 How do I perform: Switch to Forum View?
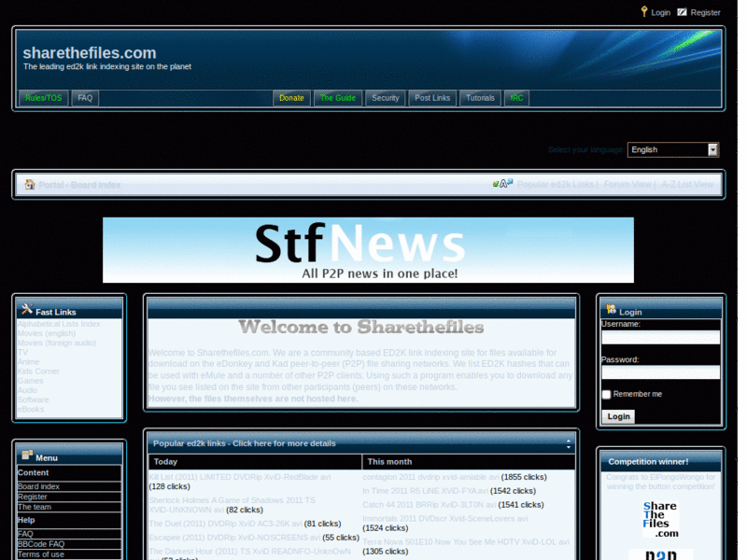point(627,184)
